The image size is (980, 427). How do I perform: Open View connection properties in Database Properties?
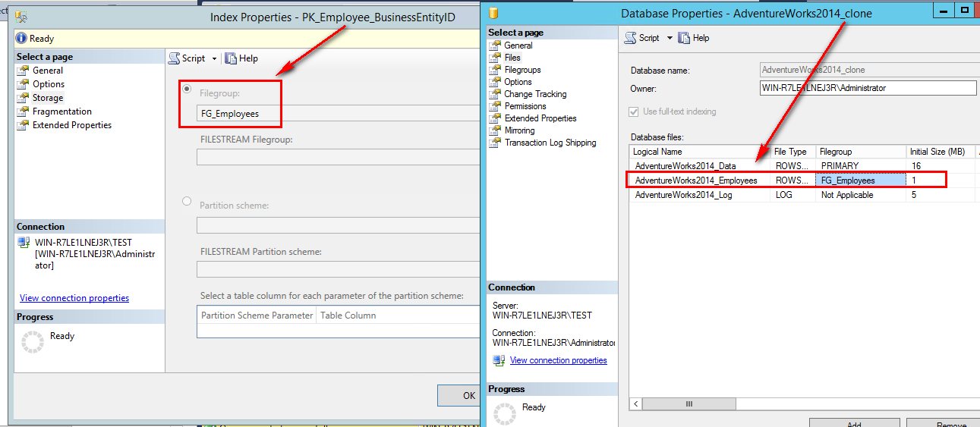(559, 360)
